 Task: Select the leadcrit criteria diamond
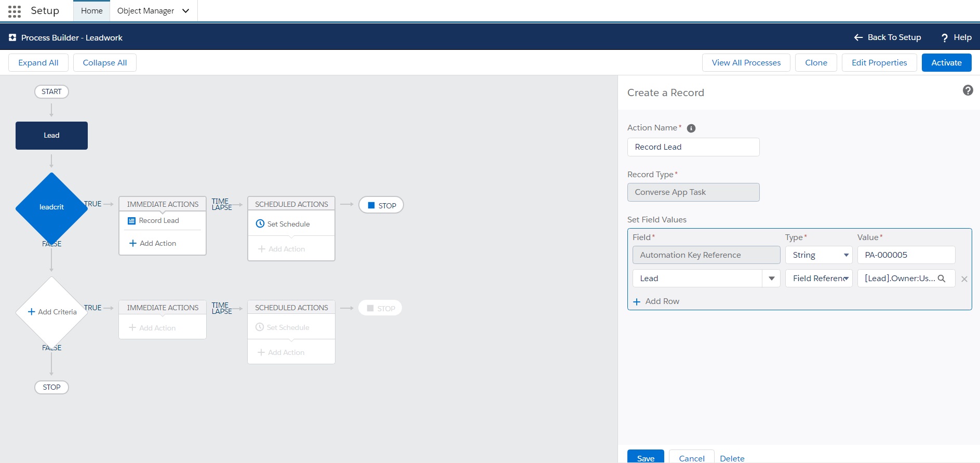click(51, 207)
